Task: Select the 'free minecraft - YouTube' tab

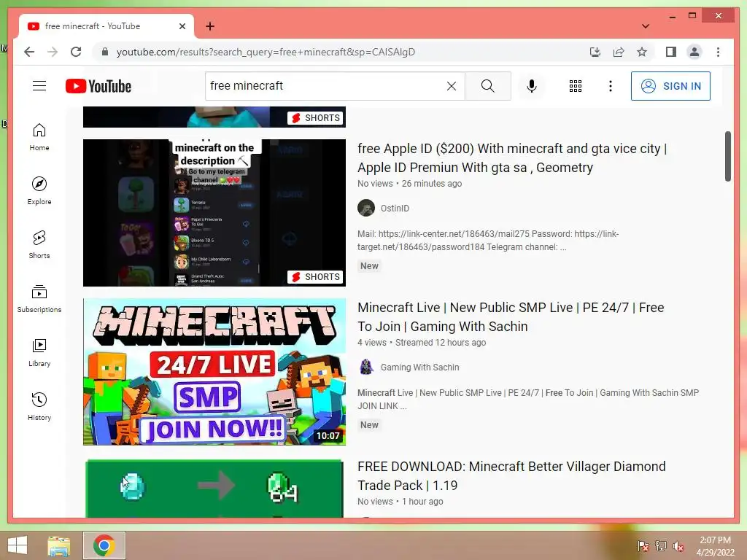Action: click(106, 26)
